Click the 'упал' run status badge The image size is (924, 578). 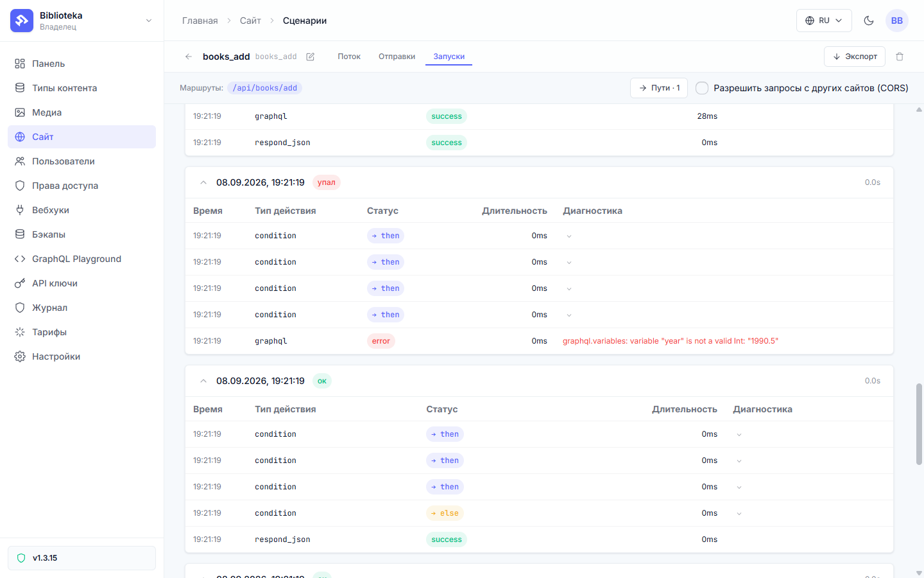click(x=327, y=182)
